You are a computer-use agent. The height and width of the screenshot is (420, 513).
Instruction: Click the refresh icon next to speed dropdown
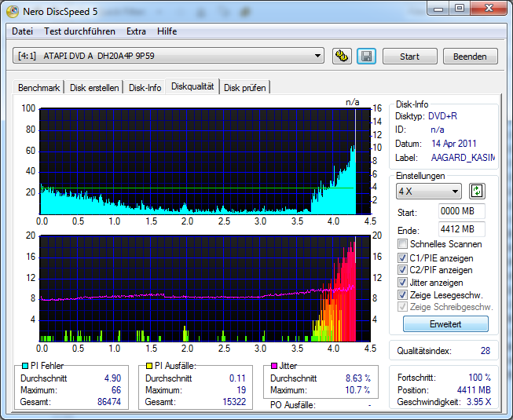[477, 192]
